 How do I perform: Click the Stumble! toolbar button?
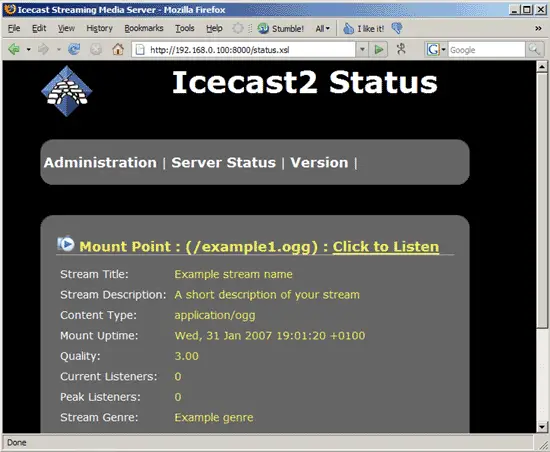281,28
